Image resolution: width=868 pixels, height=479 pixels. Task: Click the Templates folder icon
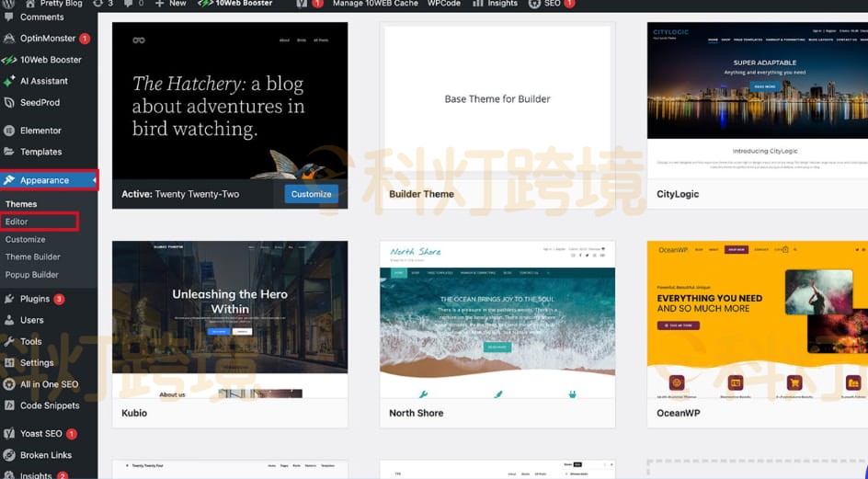tap(9, 152)
